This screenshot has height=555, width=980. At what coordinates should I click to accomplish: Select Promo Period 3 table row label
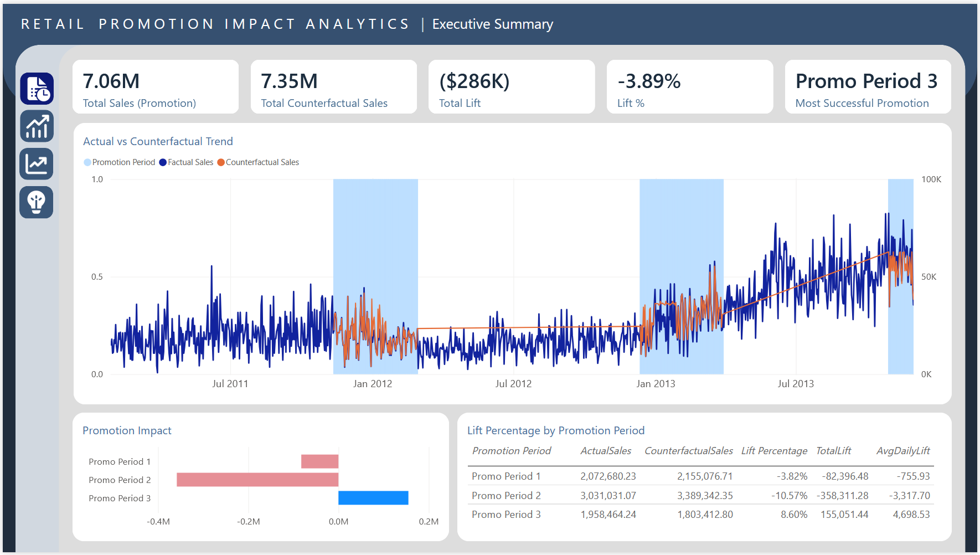[506, 515]
